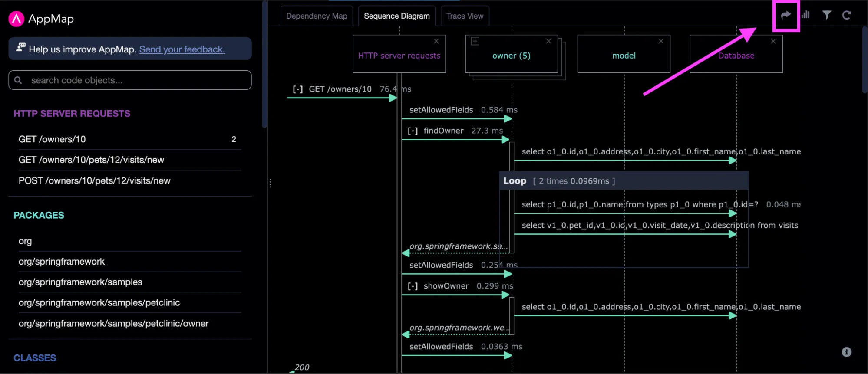Select the Sequence Diagram tab
The width and height of the screenshot is (868, 374).
click(397, 16)
